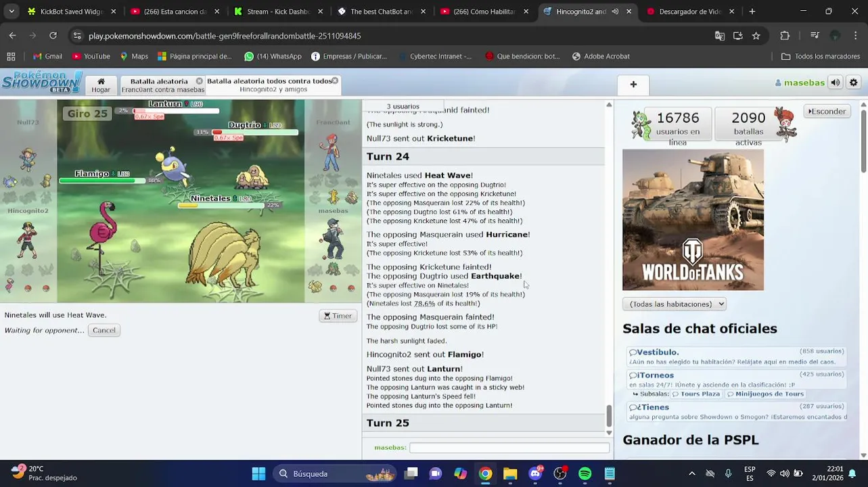Focus the masebas chat input box

click(509, 448)
